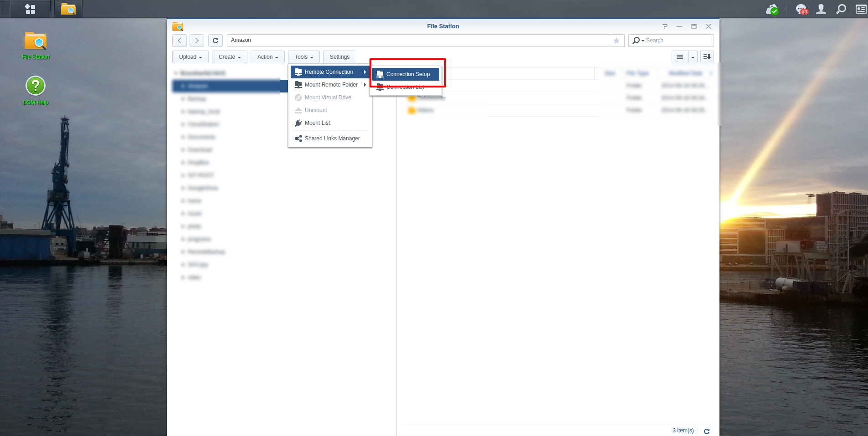Viewport: 868px width, 436px height.
Task: Close the Tools dropdown menu
Action: click(x=304, y=57)
